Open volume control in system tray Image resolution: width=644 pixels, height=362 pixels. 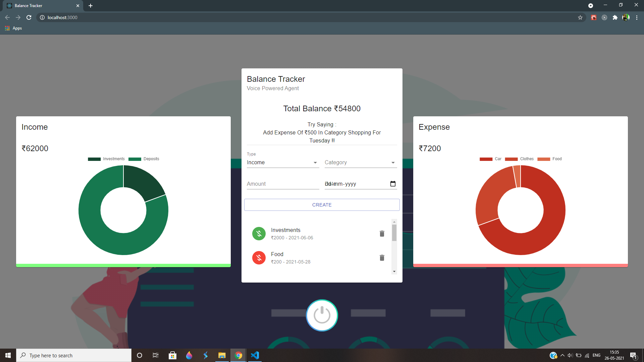coord(570,355)
